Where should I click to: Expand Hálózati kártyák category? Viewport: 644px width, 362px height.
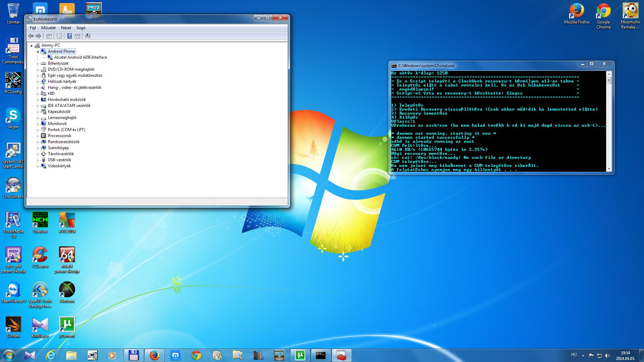(38, 81)
